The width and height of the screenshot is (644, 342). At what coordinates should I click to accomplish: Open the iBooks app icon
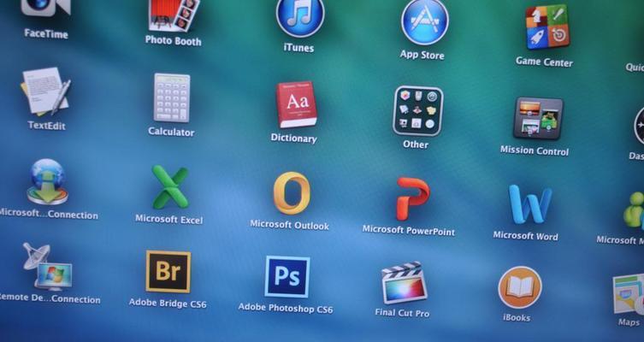point(520,287)
